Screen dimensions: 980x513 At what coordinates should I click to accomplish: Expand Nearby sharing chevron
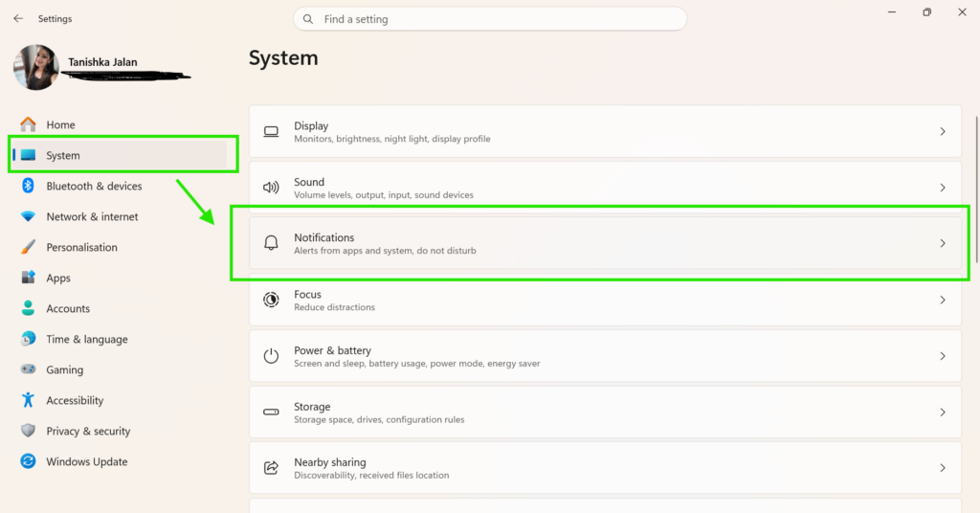[943, 467]
